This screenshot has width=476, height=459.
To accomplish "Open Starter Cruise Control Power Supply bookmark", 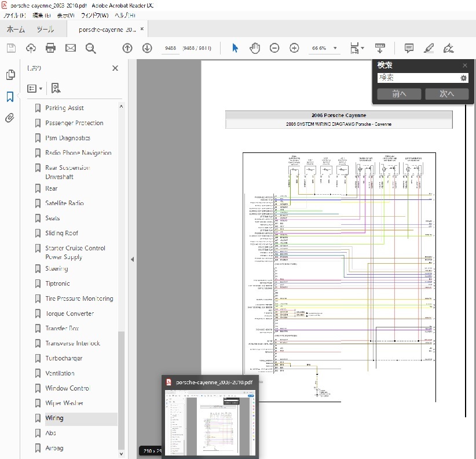I will pos(75,253).
